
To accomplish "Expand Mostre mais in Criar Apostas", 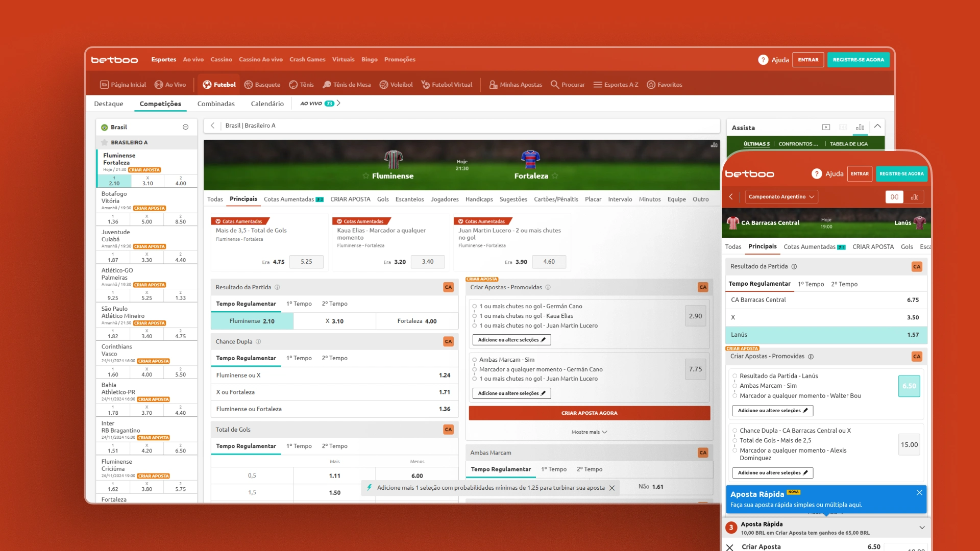I will coord(589,432).
